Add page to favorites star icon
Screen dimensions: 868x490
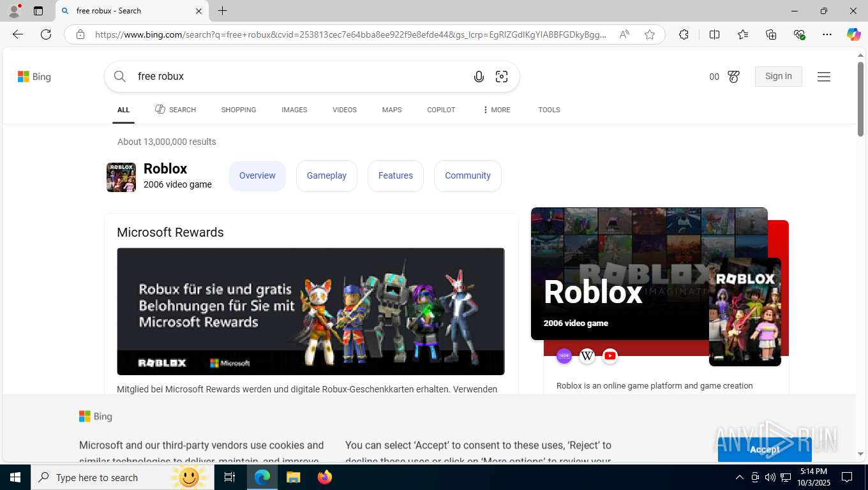click(x=650, y=34)
